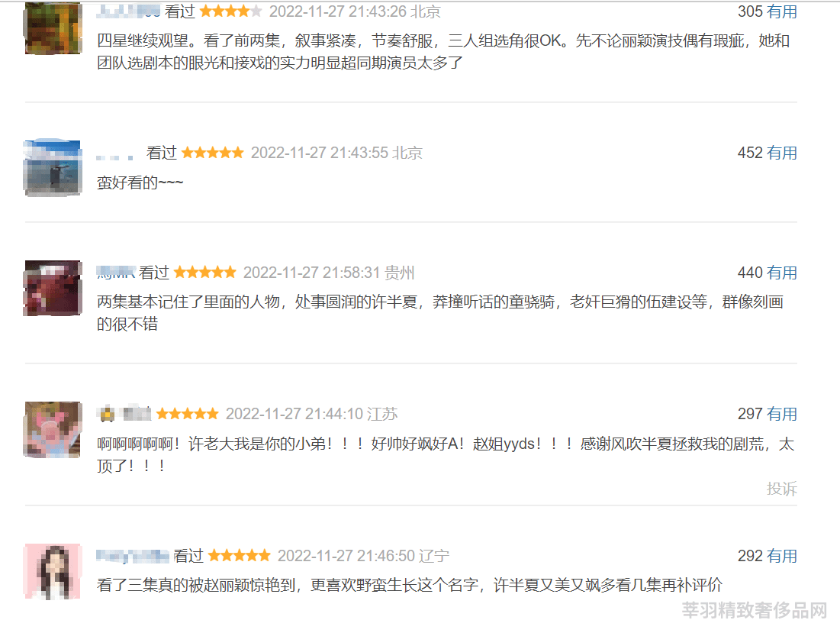Open avatar of the 蛮好看的 reviewer
The width and height of the screenshot is (840, 620).
[53, 168]
